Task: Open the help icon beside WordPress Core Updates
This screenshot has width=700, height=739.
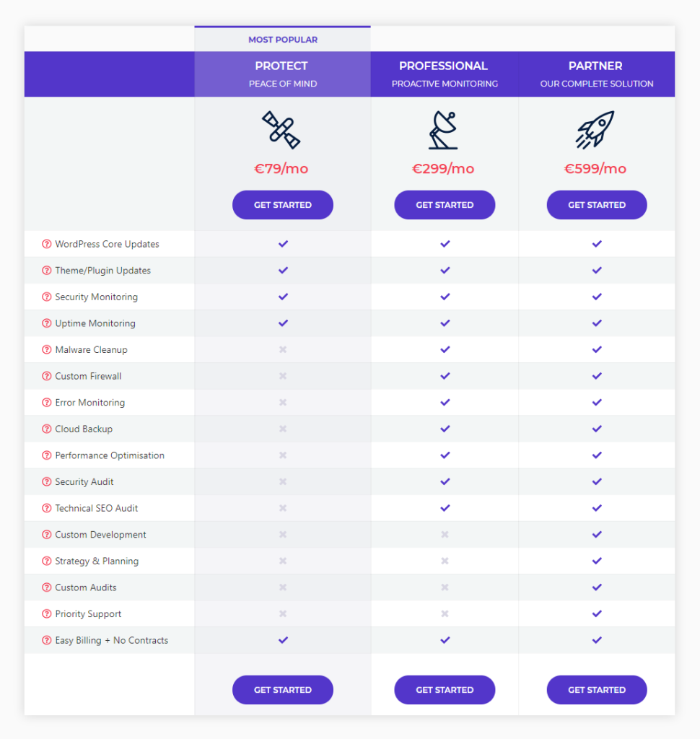Action: pos(46,244)
